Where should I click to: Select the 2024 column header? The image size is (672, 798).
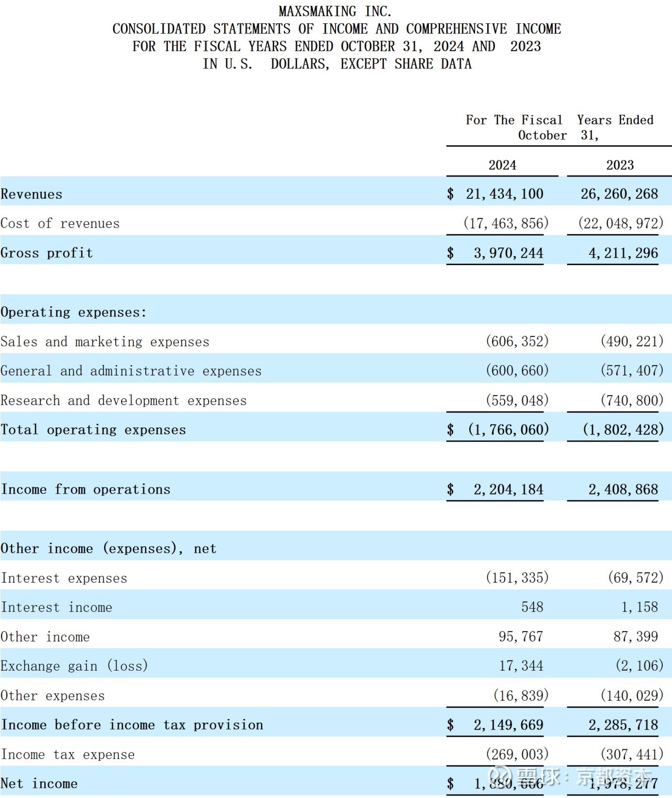click(502, 165)
